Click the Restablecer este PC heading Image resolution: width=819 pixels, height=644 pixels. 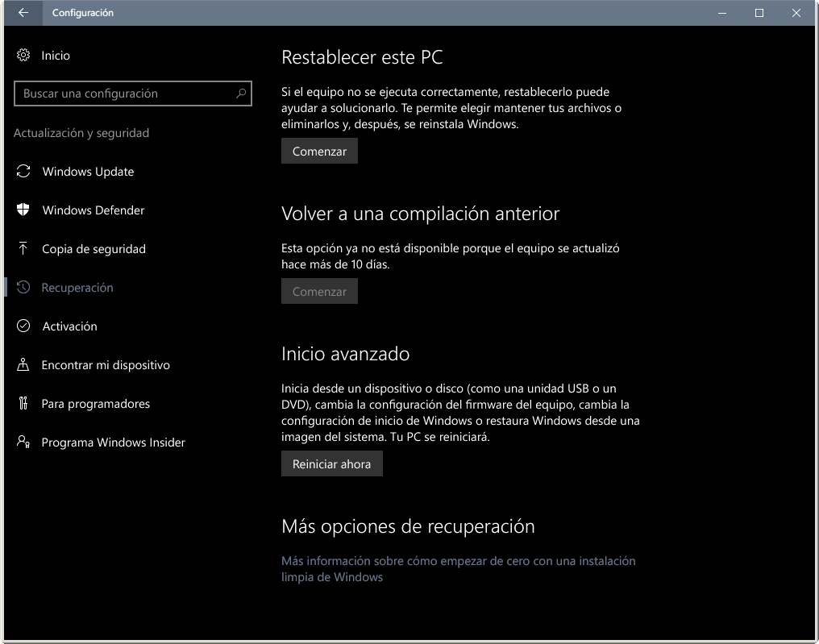(362, 57)
